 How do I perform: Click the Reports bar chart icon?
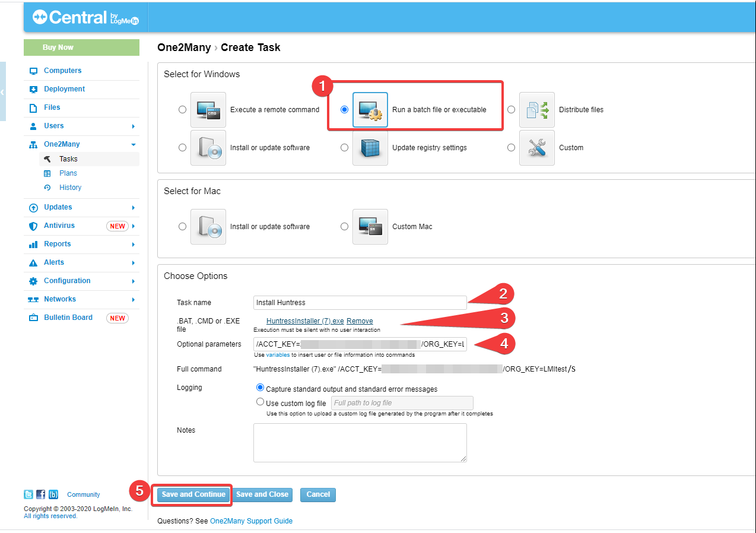33,245
